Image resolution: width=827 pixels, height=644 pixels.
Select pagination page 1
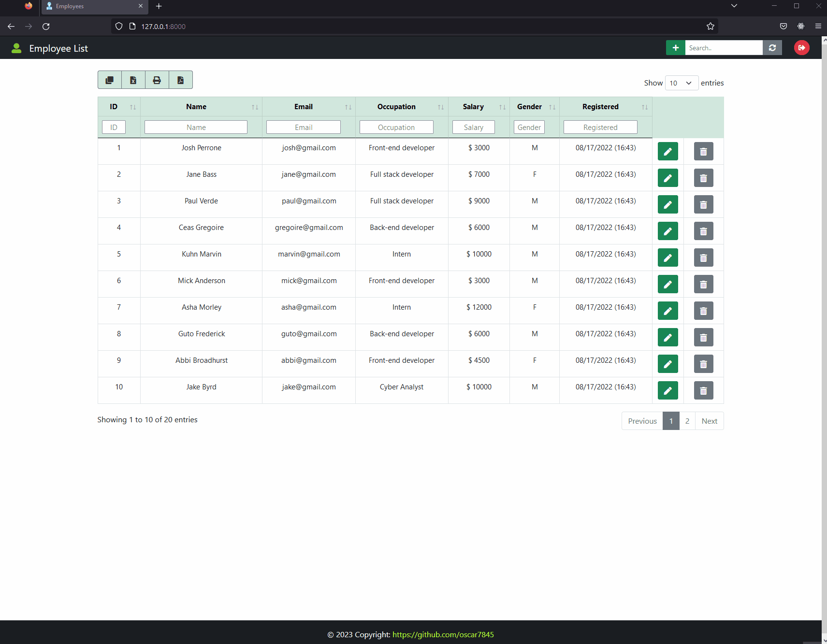671,421
